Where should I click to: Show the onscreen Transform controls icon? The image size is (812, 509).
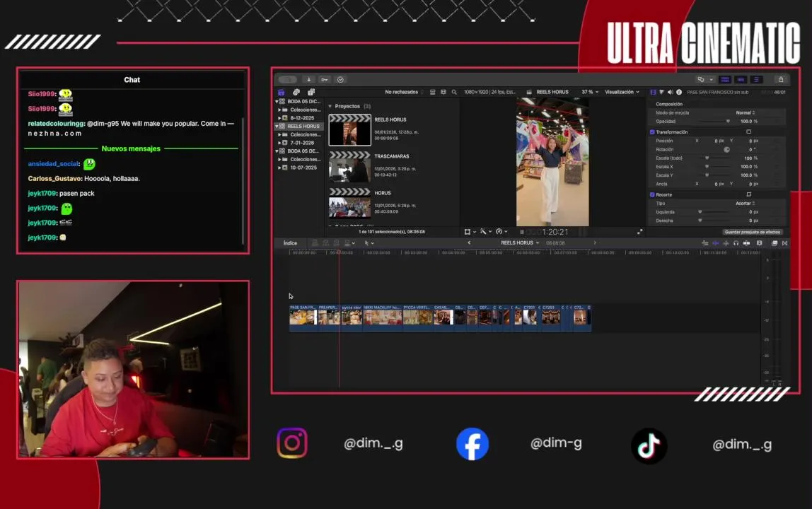pos(749,132)
